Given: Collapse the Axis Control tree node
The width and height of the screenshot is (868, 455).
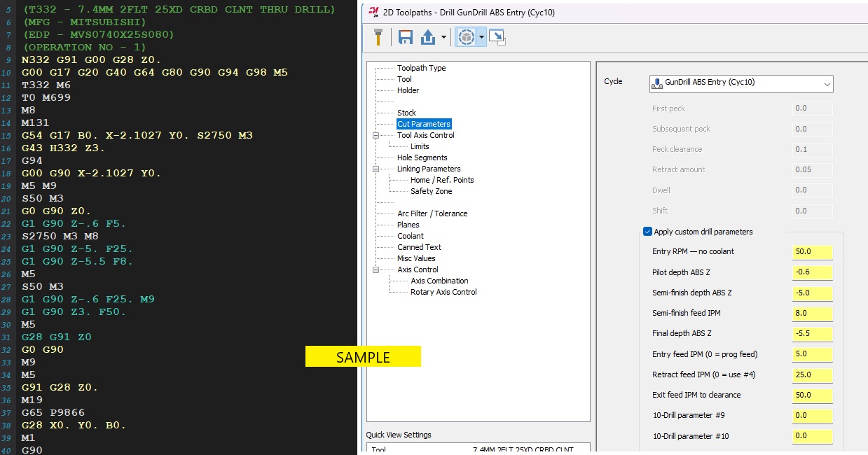Looking at the screenshot, I should click(x=376, y=269).
